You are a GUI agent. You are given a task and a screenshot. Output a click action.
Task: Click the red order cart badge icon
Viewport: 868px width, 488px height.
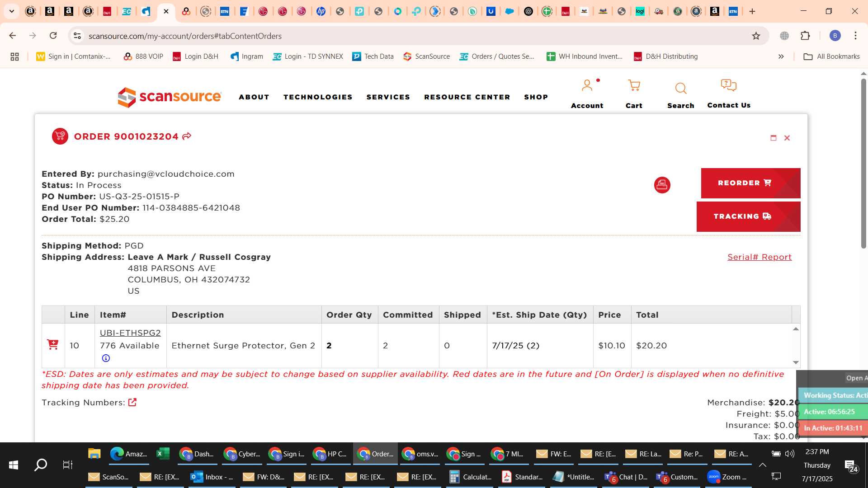coord(60,136)
